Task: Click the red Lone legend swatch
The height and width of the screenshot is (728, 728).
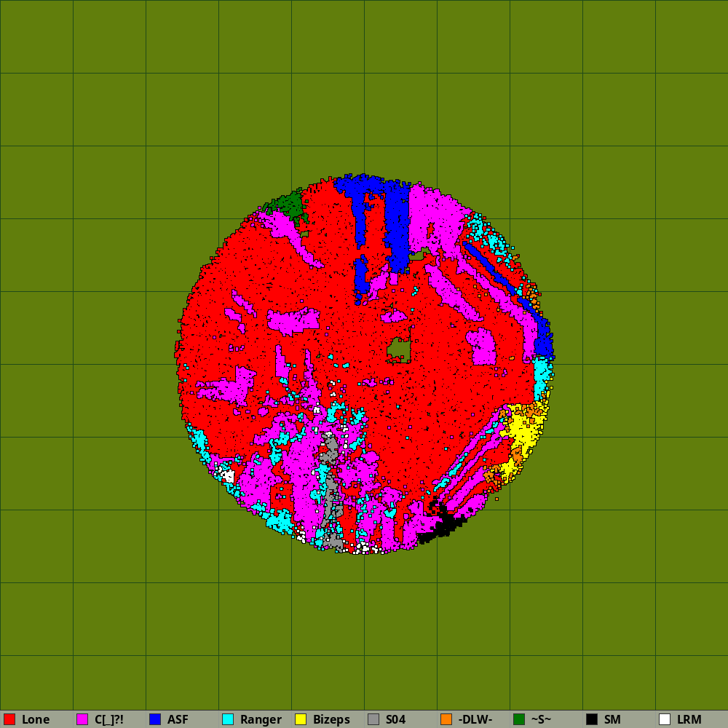Action: click(x=9, y=719)
